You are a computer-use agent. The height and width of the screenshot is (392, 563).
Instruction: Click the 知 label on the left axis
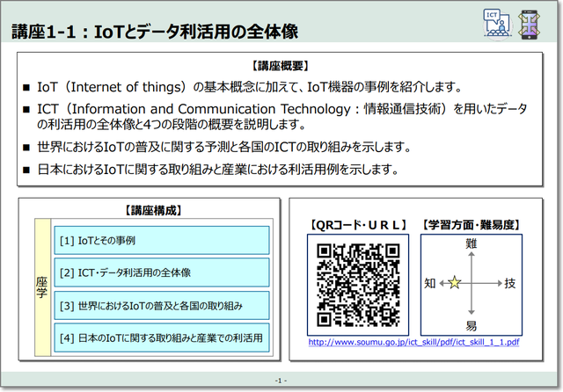[x=430, y=283]
